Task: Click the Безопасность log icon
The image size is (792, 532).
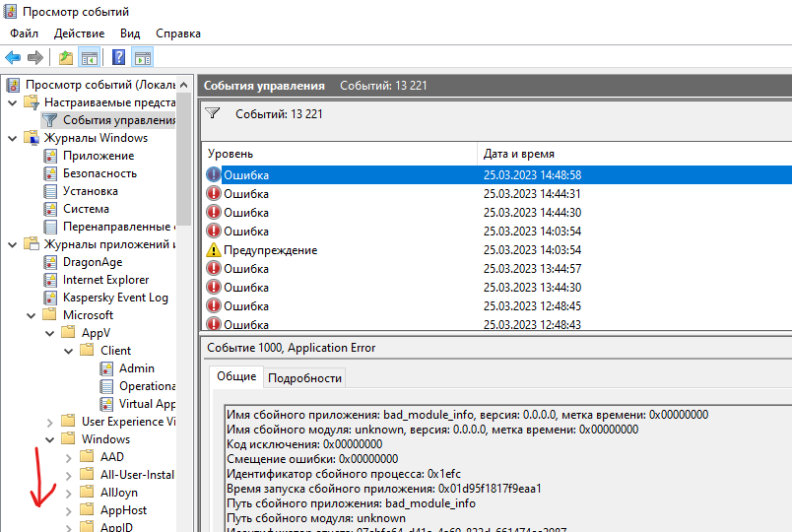Action: coord(50,173)
